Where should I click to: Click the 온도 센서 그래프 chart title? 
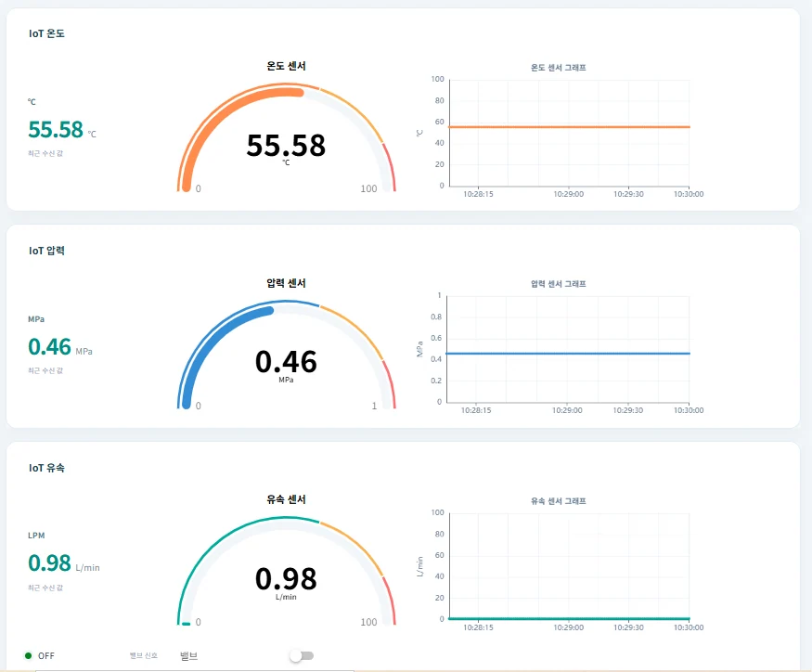(x=559, y=68)
